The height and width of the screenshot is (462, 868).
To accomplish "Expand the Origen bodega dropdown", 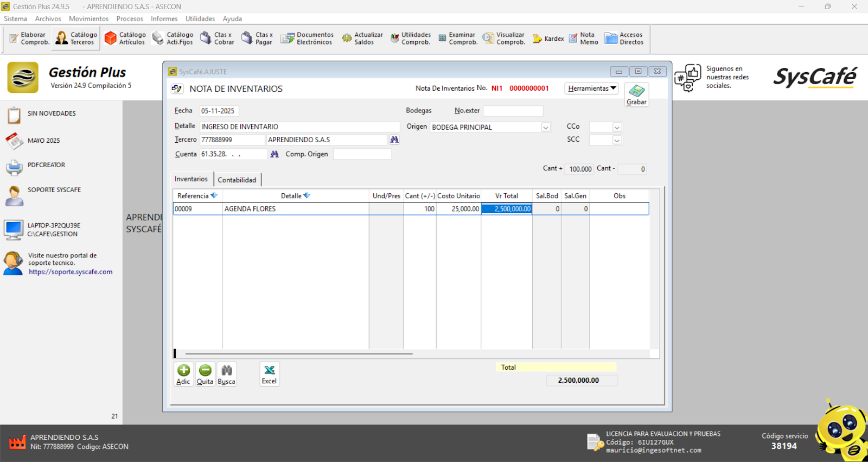I will tap(546, 128).
